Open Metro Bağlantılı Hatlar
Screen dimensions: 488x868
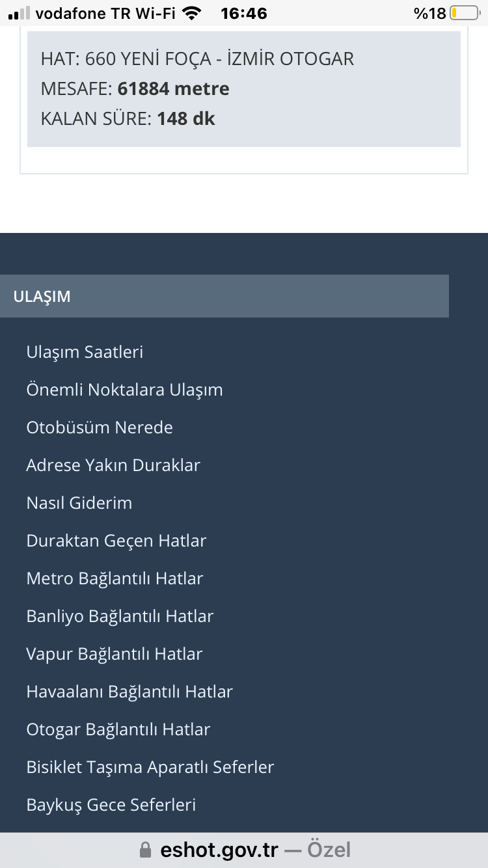(115, 578)
